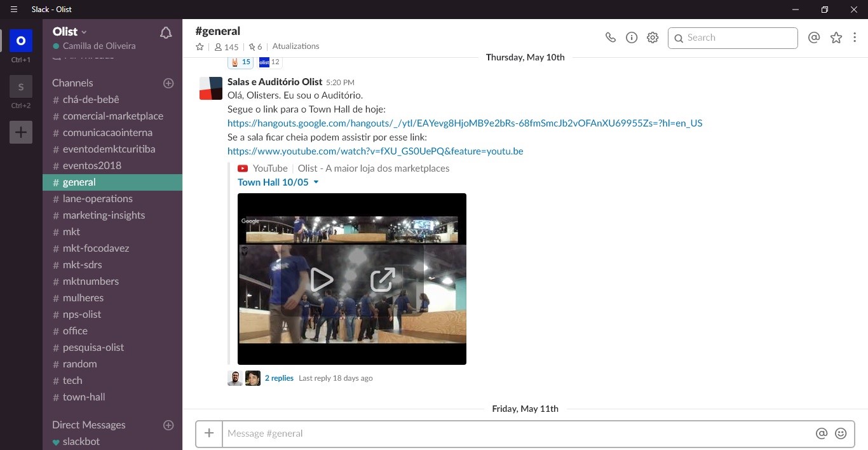Screen dimensions: 868x450
Task: Play the Town Hall video
Action: click(321, 280)
